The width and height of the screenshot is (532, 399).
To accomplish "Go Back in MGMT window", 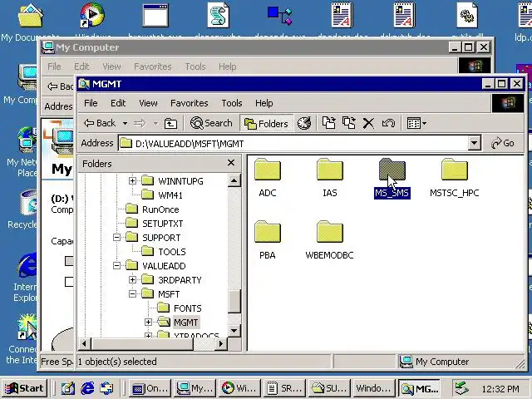I will tap(100, 123).
